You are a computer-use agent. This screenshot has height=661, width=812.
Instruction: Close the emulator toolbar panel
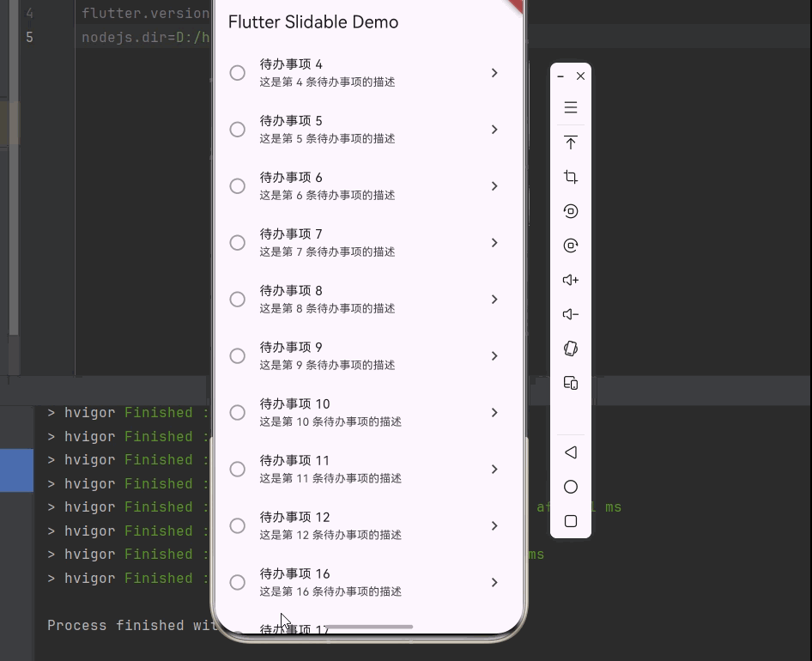click(x=580, y=76)
